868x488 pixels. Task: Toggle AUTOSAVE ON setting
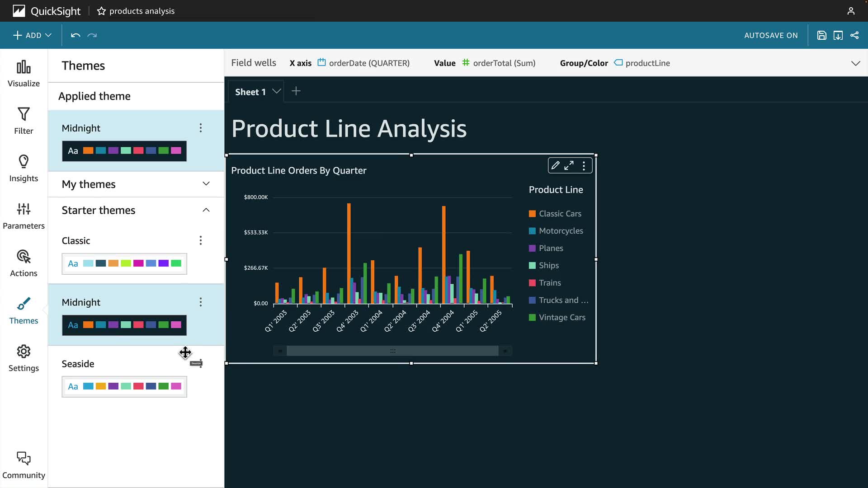pyautogui.click(x=771, y=35)
